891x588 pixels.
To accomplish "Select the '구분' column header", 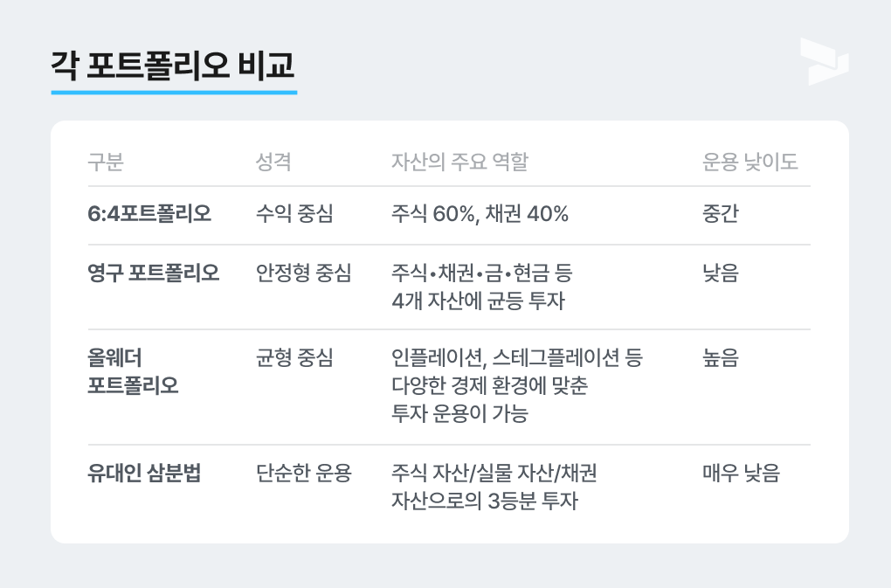I will (x=106, y=162).
